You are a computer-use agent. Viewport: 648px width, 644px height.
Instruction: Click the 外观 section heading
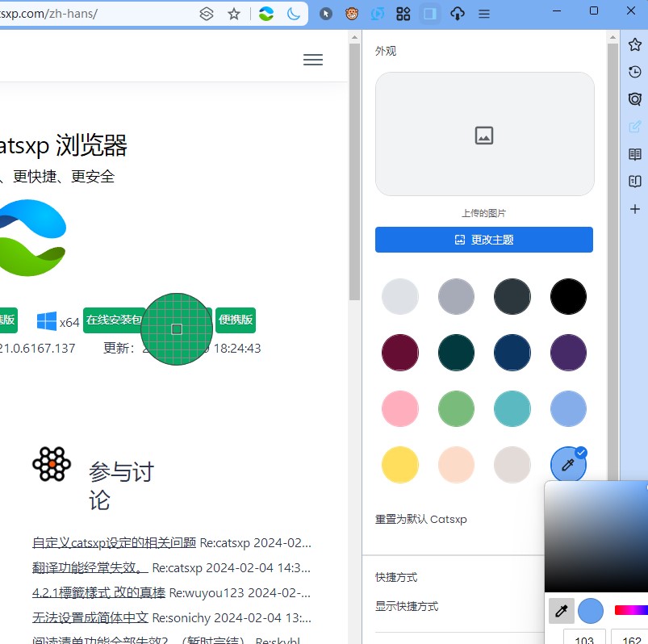(386, 51)
